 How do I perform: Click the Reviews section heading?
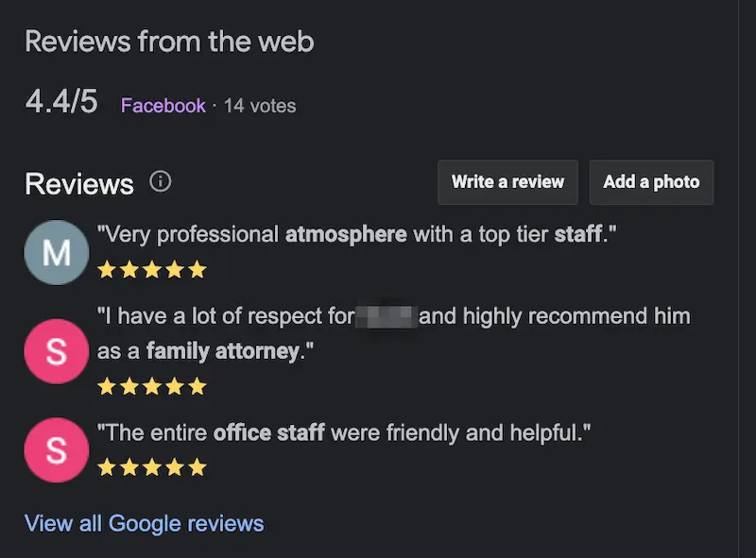[79, 183]
